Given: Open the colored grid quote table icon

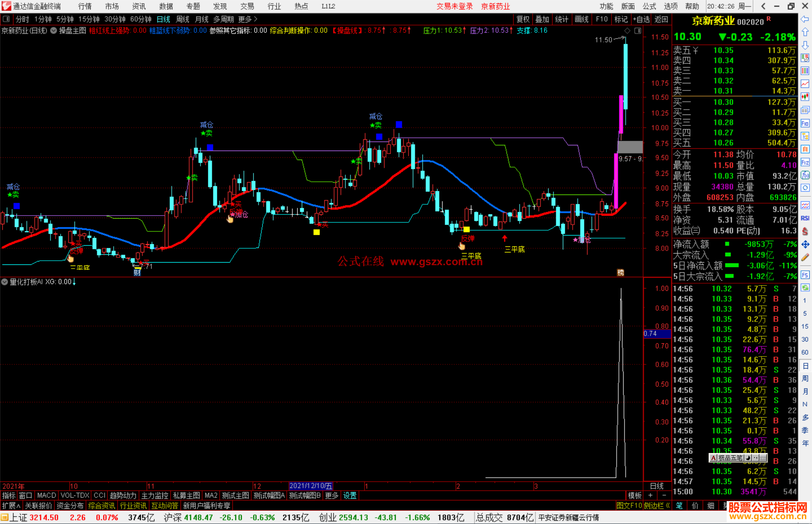Looking at the screenshot, I should tap(805, 71).
